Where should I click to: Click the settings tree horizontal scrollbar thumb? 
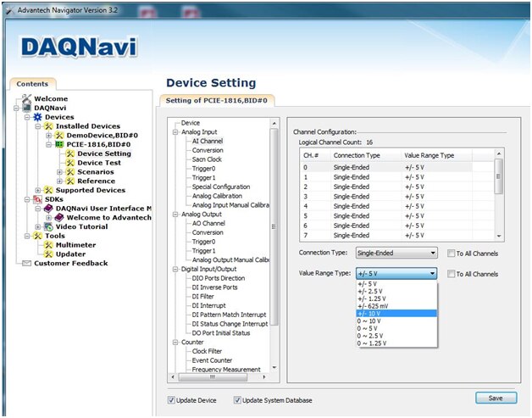point(213,377)
